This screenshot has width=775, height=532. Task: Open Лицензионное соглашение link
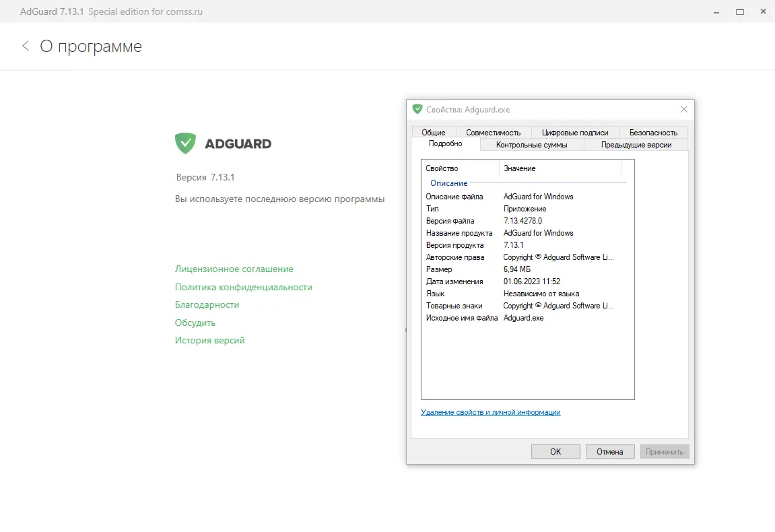(x=232, y=269)
